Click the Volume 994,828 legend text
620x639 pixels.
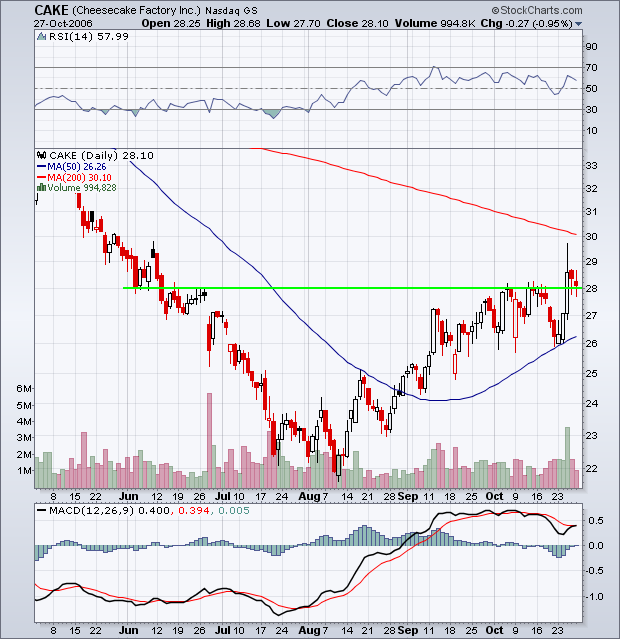pos(82,188)
